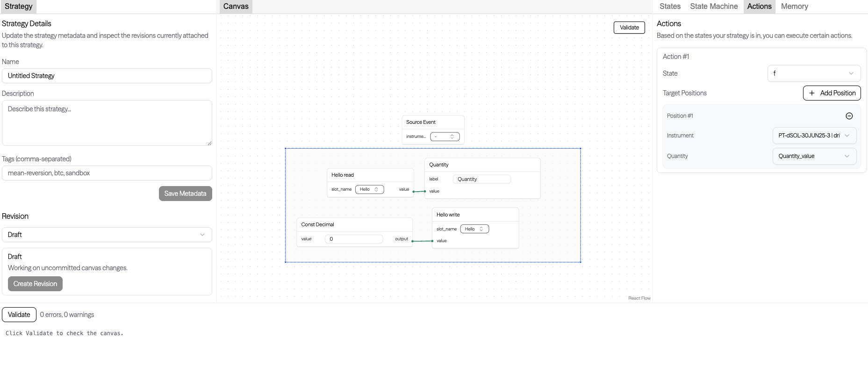Select the Actions tab
This screenshot has width=868, height=381.
pos(759,7)
